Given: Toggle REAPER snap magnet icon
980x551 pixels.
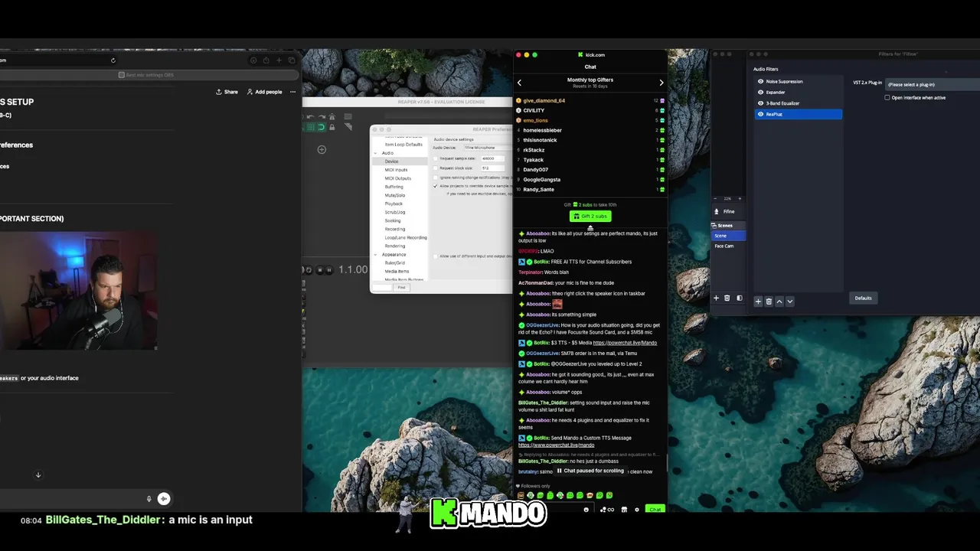Looking at the screenshot, I should [321, 127].
